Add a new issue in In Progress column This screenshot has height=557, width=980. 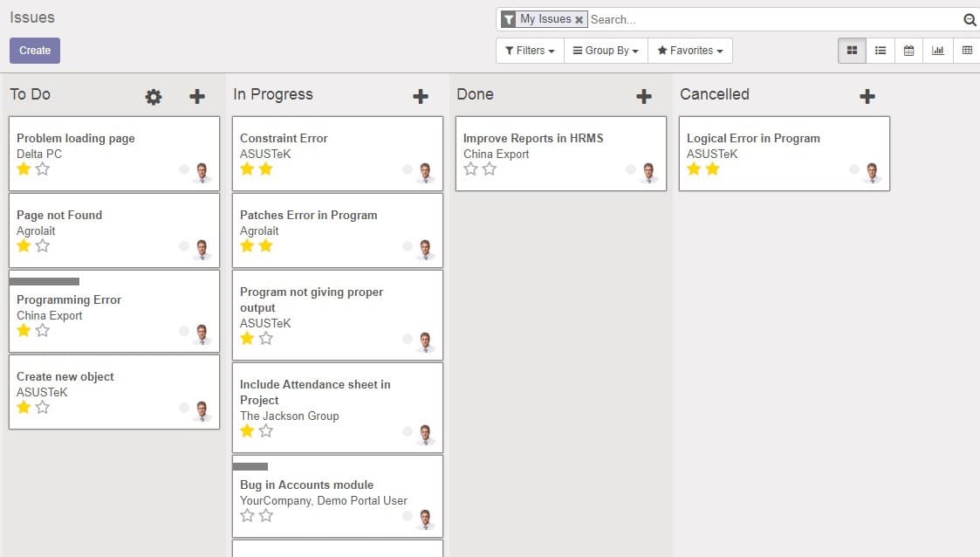click(x=421, y=96)
